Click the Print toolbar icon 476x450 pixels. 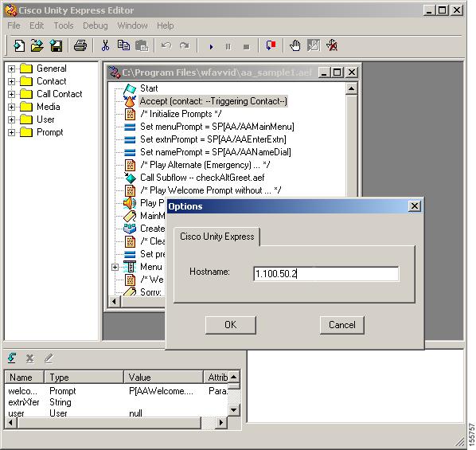click(80, 46)
